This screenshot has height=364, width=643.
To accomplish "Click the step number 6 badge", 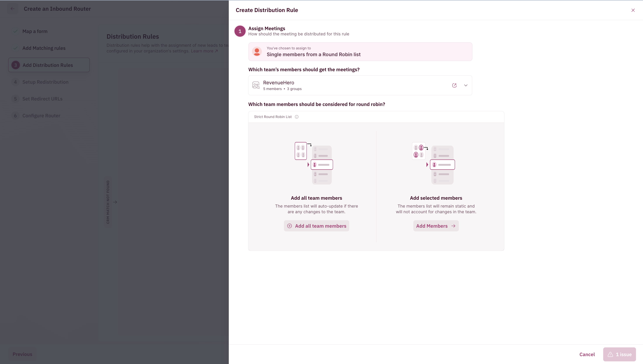I will pyautogui.click(x=15, y=116).
